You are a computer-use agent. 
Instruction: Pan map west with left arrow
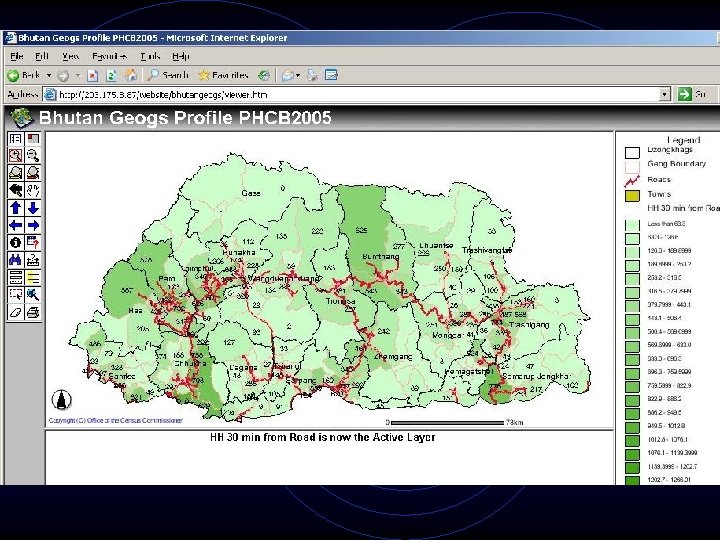click(x=16, y=225)
